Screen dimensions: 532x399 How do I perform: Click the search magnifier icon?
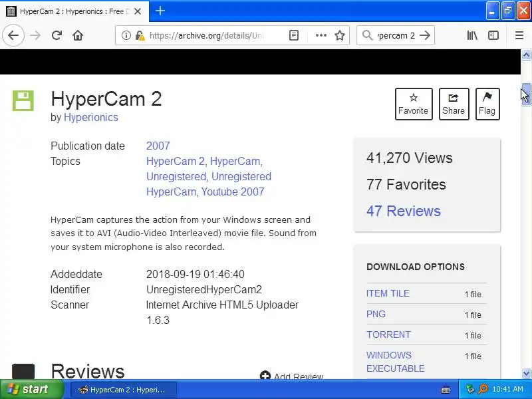click(367, 35)
